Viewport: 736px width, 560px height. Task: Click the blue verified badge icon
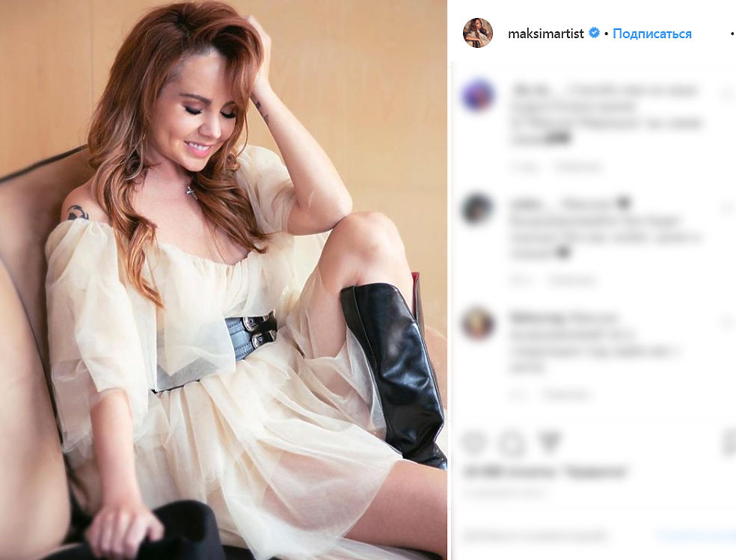(594, 33)
